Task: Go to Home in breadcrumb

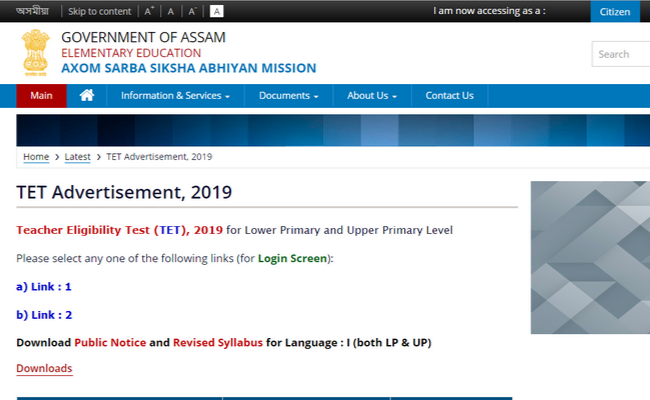Action: pyautogui.click(x=36, y=157)
